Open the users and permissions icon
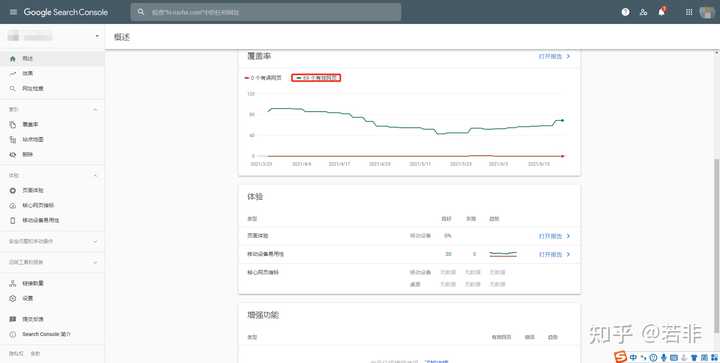The image size is (720, 363). 643,12
